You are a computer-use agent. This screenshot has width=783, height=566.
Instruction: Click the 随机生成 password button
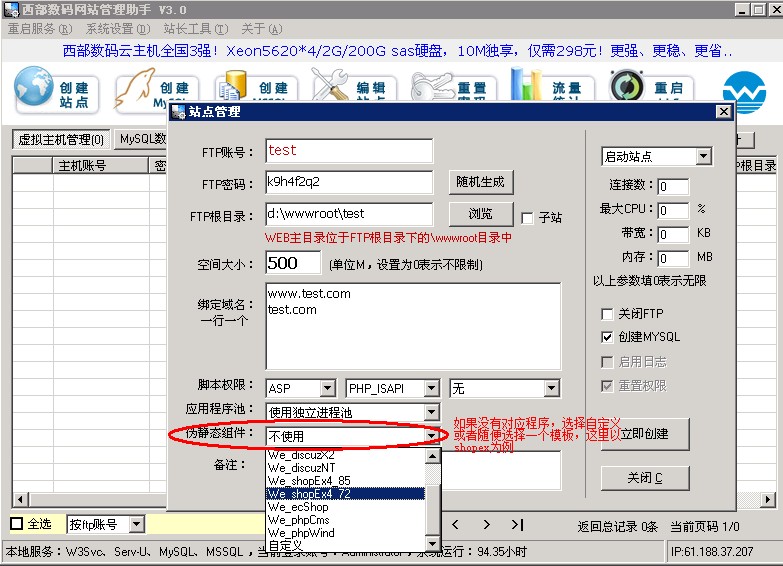pos(480,182)
